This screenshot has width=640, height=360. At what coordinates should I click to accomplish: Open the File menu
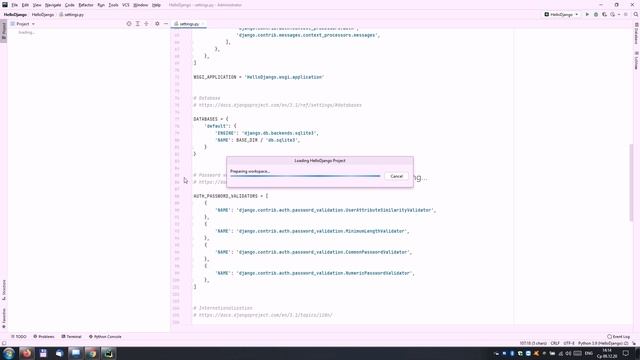pyautogui.click(x=14, y=5)
